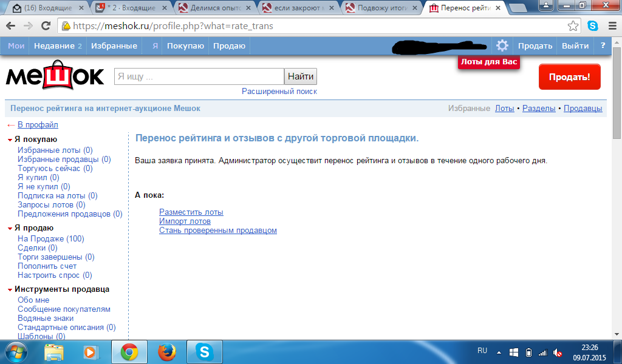Open 'Избранные' header menu
The image size is (622, 364).
114,45
